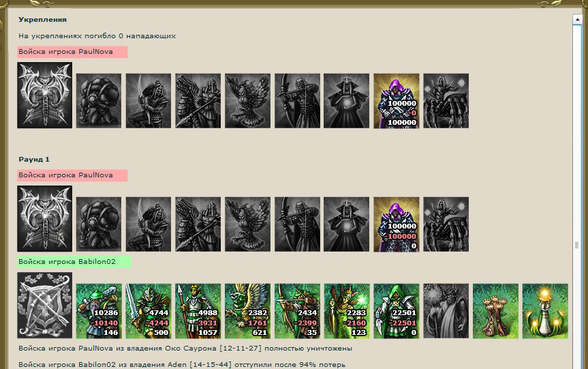This screenshot has width=588, height=369.
Task: Select Babilon02's green hooded unit with 22501 troops
Action: coord(397,311)
